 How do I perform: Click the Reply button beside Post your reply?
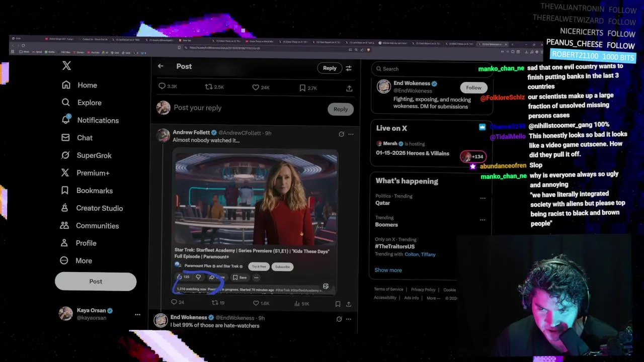click(341, 109)
